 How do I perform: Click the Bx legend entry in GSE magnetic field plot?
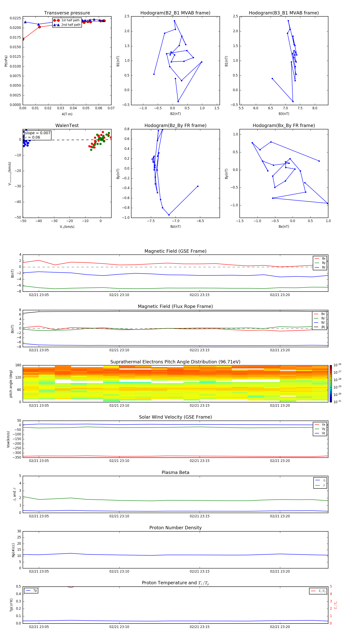point(320,259)
